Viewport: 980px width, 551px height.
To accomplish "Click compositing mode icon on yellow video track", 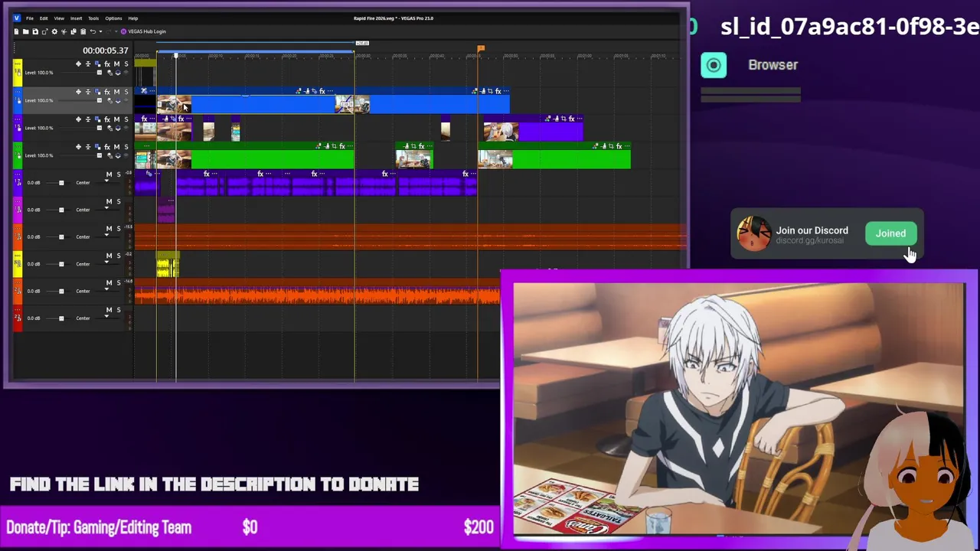I will coord(118,73).
